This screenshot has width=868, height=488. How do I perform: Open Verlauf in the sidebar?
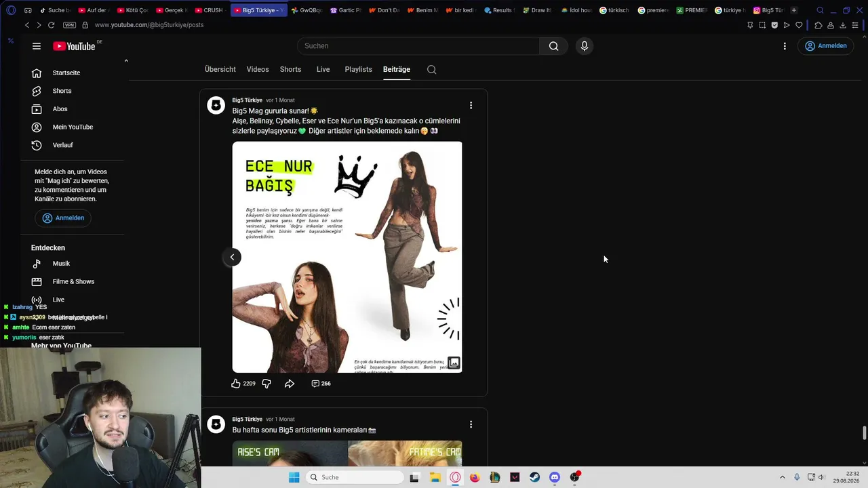[62, 145]
